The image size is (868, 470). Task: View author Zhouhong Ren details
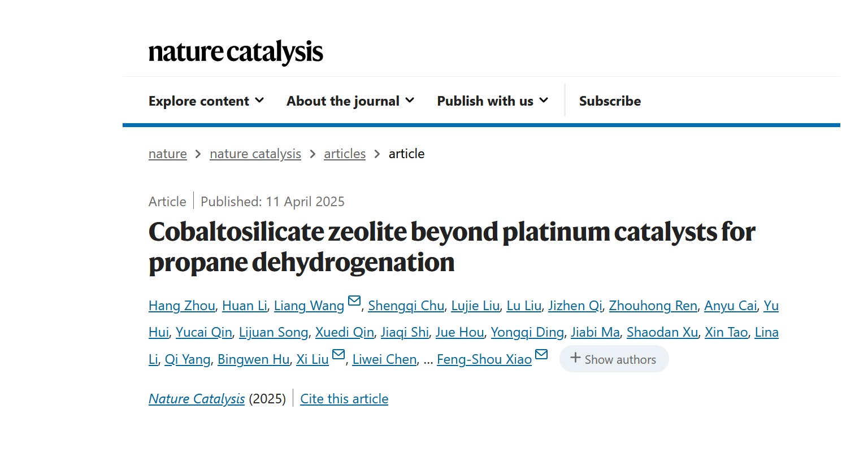pyautogui.click(x=653, y=306)
